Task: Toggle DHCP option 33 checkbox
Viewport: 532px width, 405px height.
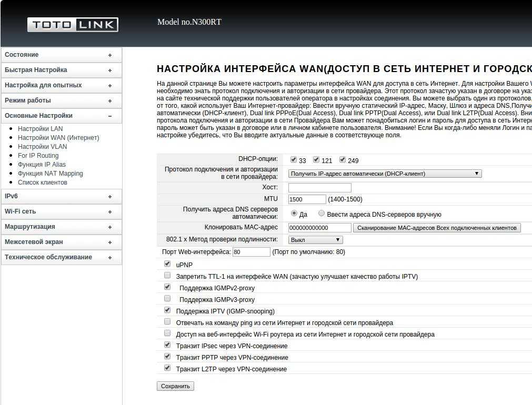Action: coord(294,160)
